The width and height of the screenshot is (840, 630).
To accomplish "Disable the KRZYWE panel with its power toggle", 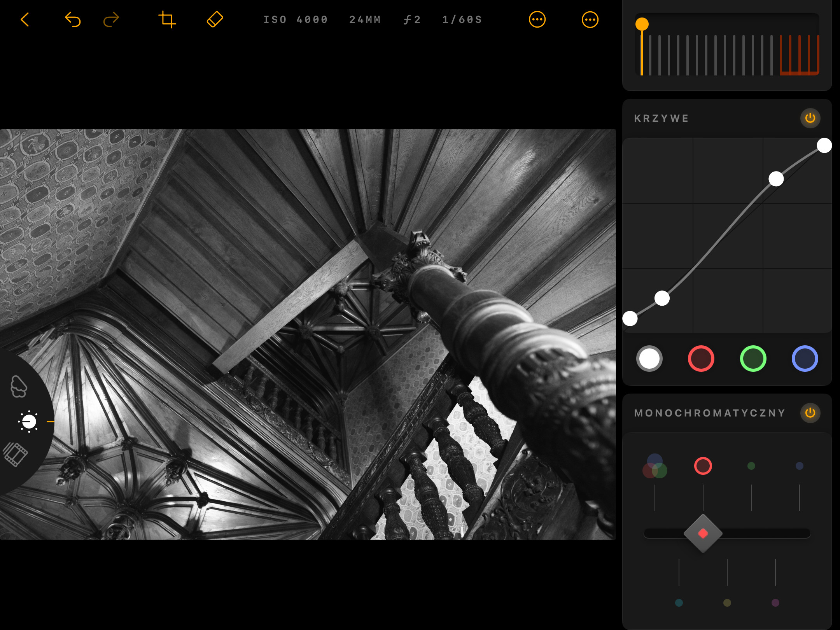I will (810, 118).
